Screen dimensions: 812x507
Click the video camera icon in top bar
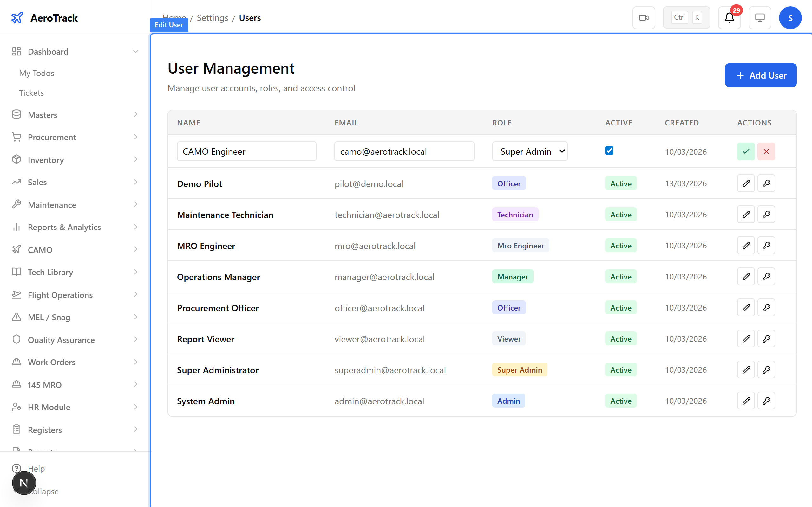[x=644, y=17]
